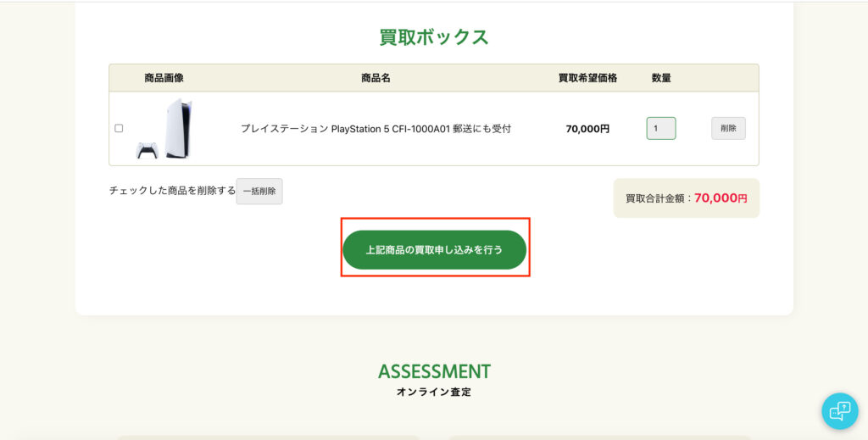Open the chat help icon
This screenshot has width=868, height=440.
click(x=840, y=411)
